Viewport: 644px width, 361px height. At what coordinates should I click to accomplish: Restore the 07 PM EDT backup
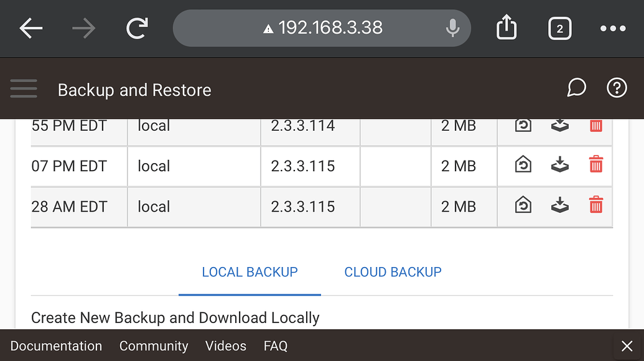523,166
